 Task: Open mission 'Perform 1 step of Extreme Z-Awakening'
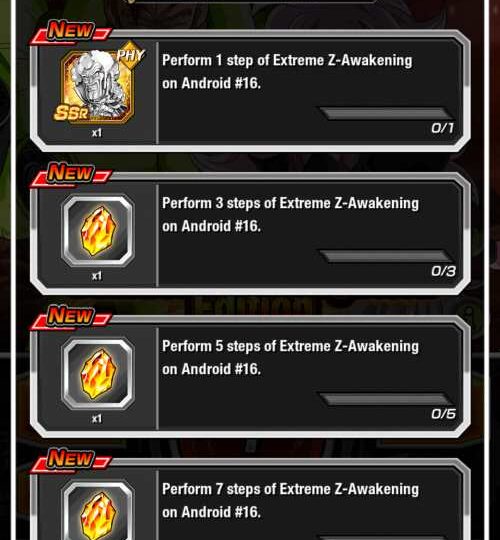click(x=250, y=91)
